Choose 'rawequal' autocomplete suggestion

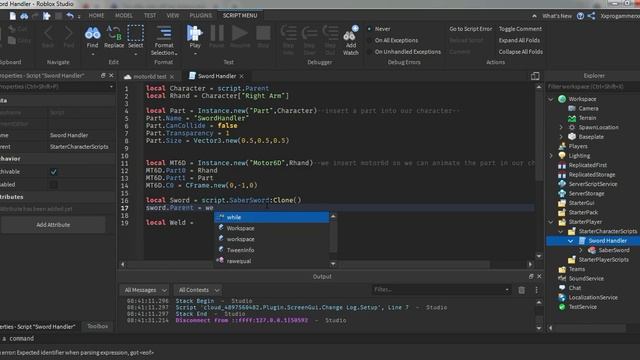[271, 261]
